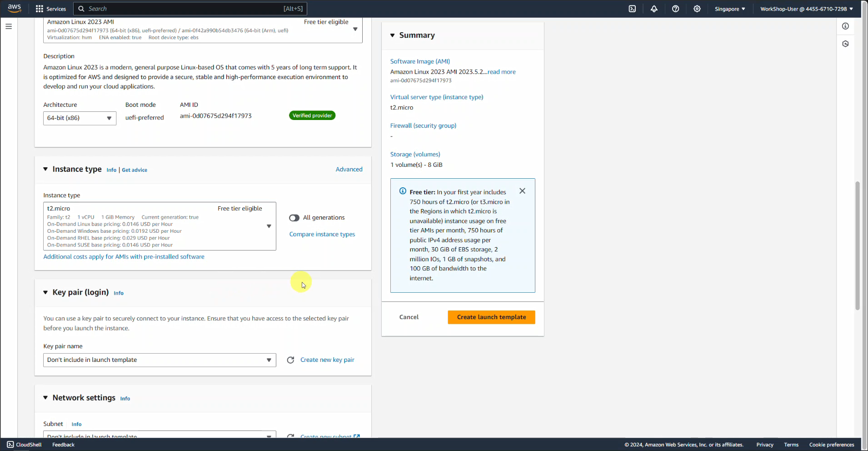This screenshot has width=868, height=451.
Task: Click the Verified provider badge
Action: point(312,115)
